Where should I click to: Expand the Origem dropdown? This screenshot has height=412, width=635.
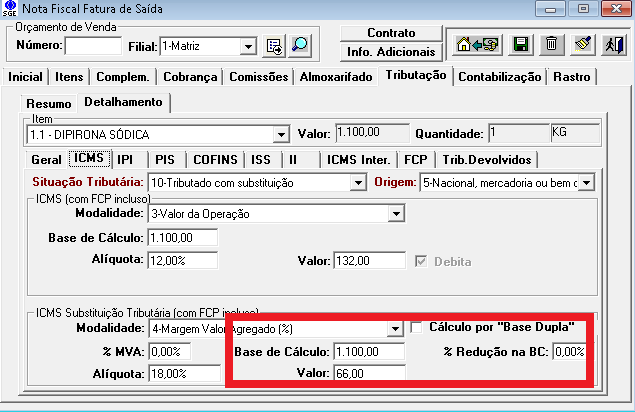click(587, 183)
